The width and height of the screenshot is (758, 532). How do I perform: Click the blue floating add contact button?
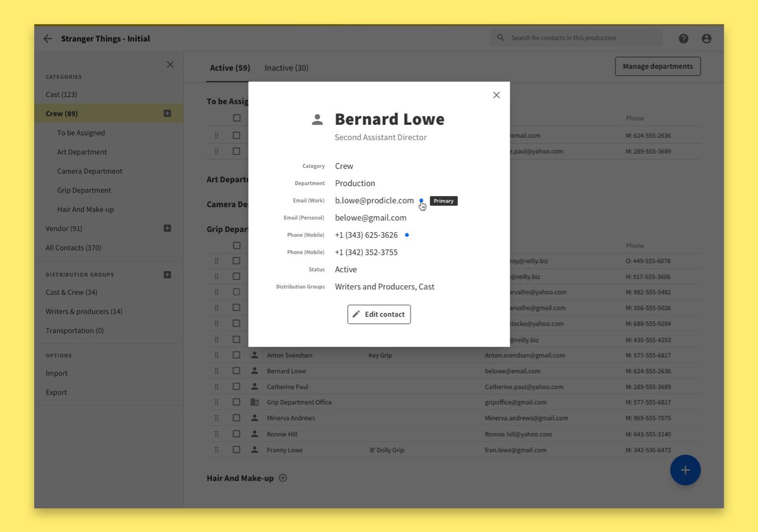(x=685, y=470)
